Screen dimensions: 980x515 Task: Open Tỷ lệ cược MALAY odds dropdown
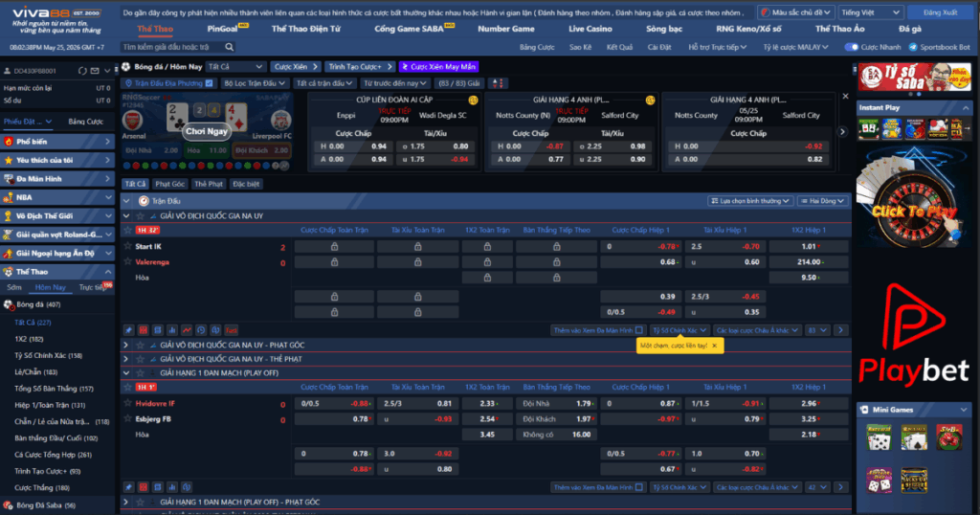(x=795, y=47)
